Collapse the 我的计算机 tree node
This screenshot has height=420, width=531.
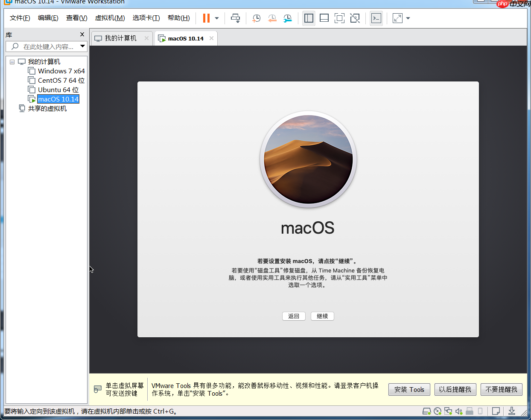click(12, 61)
